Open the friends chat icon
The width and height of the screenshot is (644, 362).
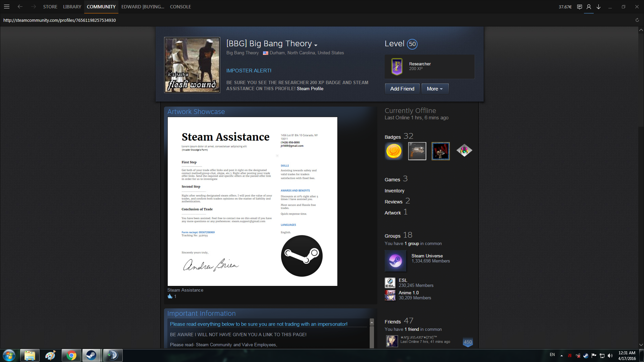(579, 7)
